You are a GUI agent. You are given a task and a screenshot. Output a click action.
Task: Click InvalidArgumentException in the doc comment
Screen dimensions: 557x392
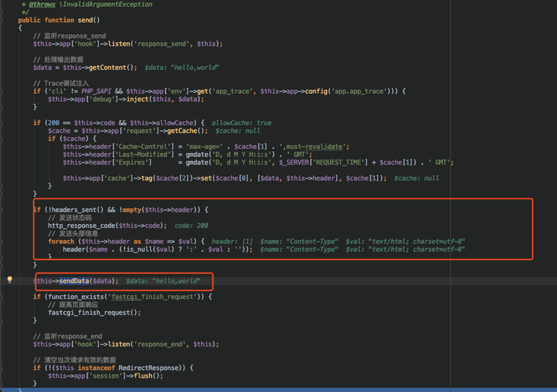[108, 5]
